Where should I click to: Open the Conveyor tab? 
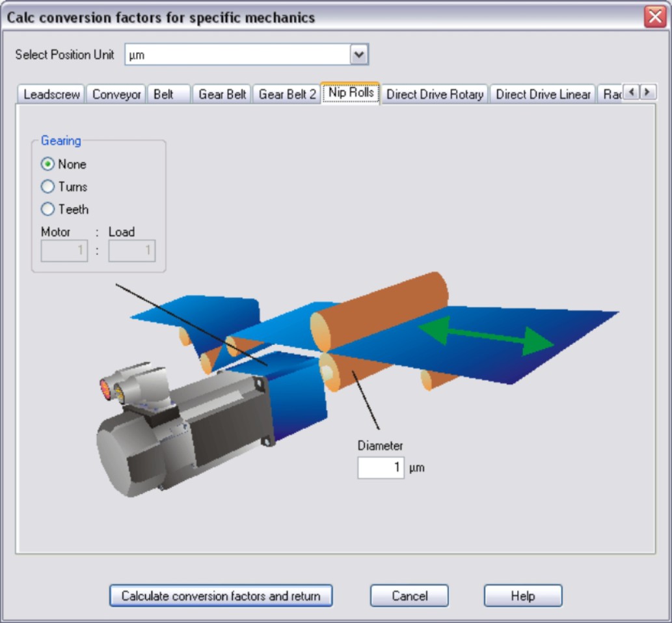(x=116, y=94)
